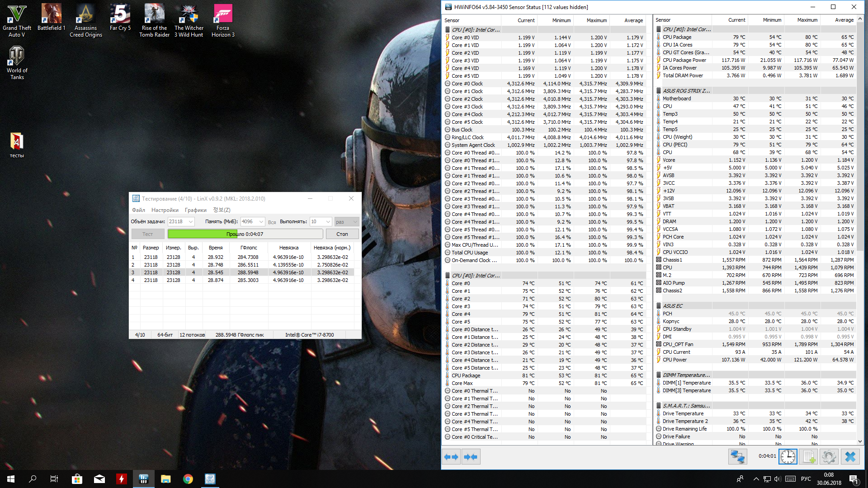This screenshot has width=868, height=488.
Task: Toggle the language indicator РУС in tray
Action: [x=806, y=479]
